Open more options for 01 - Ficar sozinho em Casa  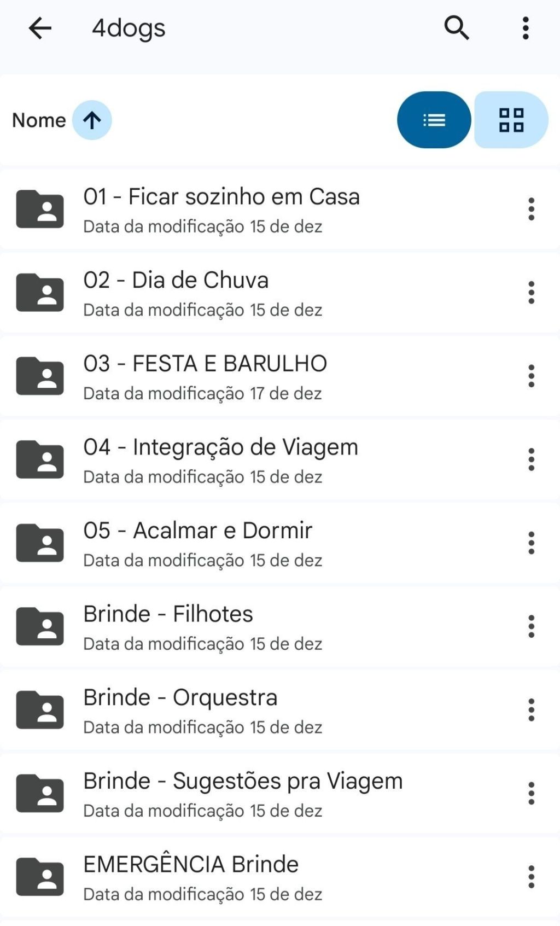531,209
